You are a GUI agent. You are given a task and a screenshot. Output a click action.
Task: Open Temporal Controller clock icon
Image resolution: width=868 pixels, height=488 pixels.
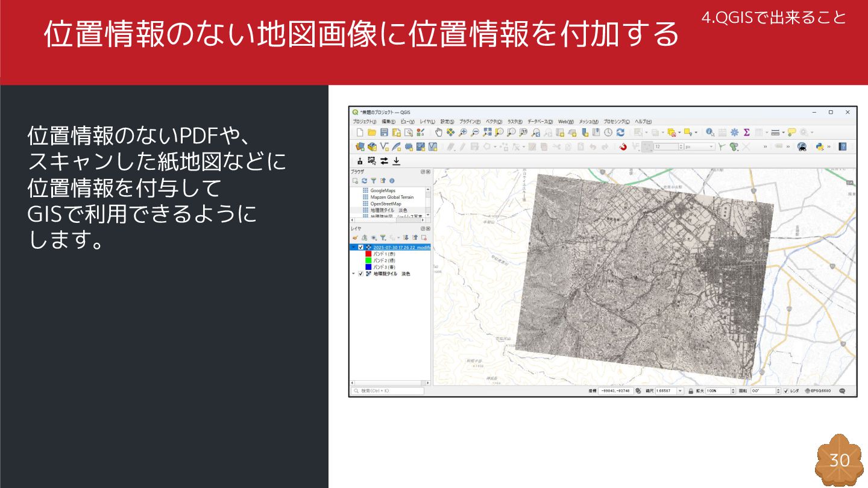[608, 132]
